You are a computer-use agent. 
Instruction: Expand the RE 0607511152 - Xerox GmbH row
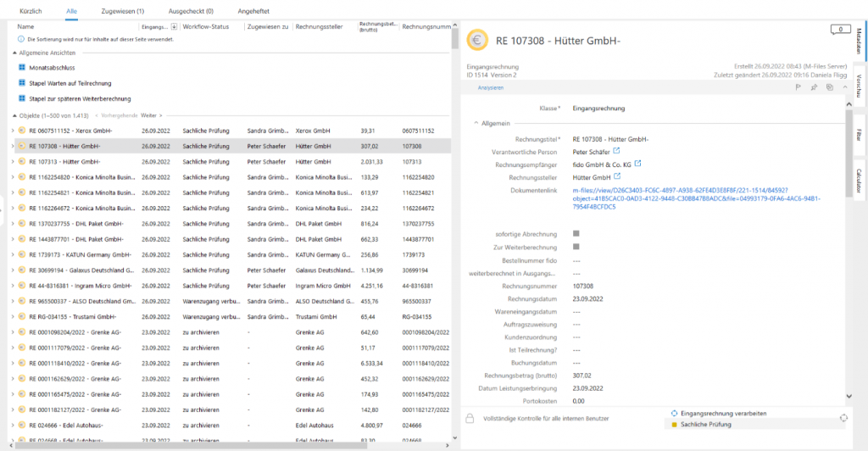(x=13, y=131)
